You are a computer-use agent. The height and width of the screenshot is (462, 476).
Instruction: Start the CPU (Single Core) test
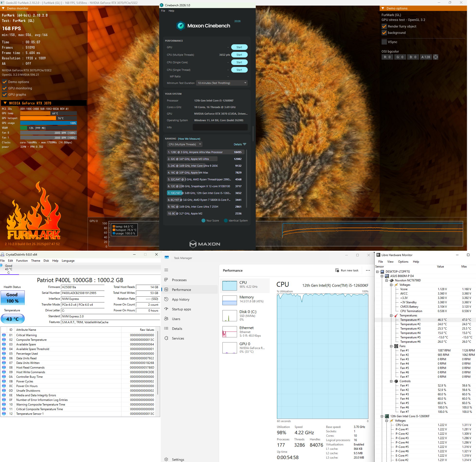pyautogui.click(x=239, y=62)
